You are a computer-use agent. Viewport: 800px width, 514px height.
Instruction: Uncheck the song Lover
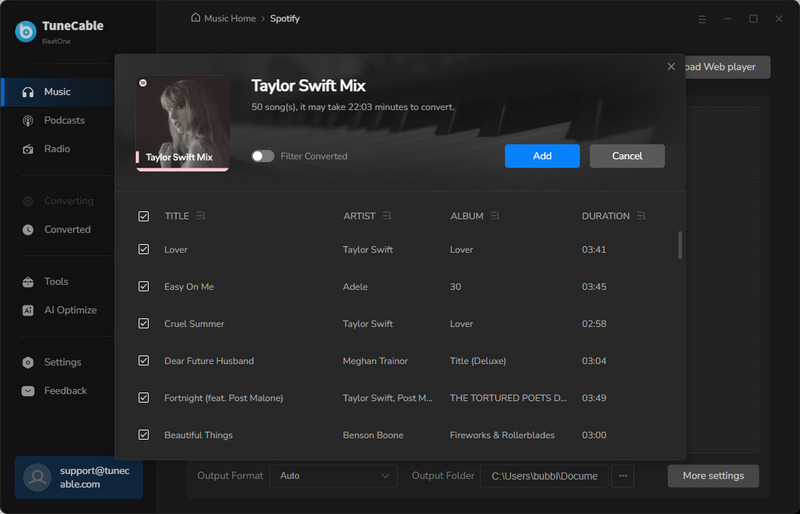[x=144, y=250]
